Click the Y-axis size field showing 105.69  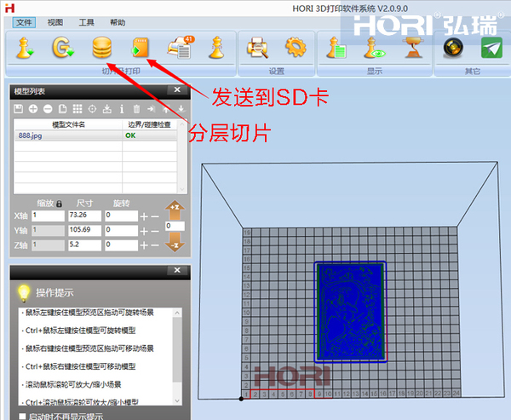point(84,230)
